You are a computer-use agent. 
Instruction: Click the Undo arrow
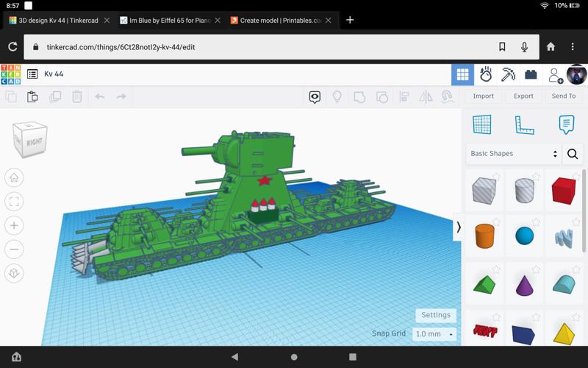tap(99, 96)
